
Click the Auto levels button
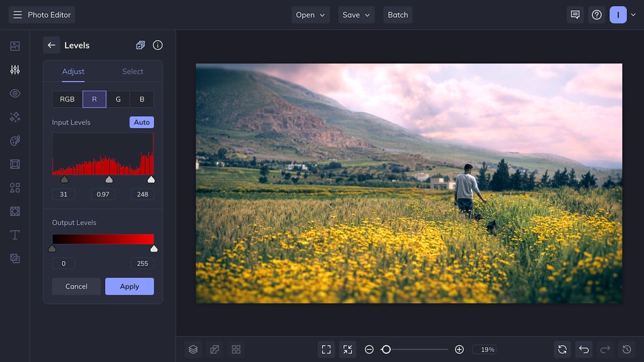pos(142,122)
